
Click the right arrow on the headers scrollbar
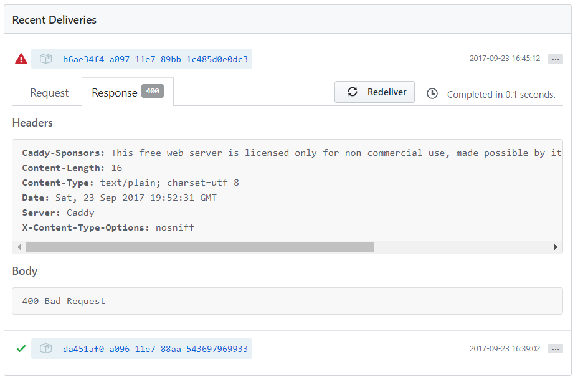click(x=556, y=247)
